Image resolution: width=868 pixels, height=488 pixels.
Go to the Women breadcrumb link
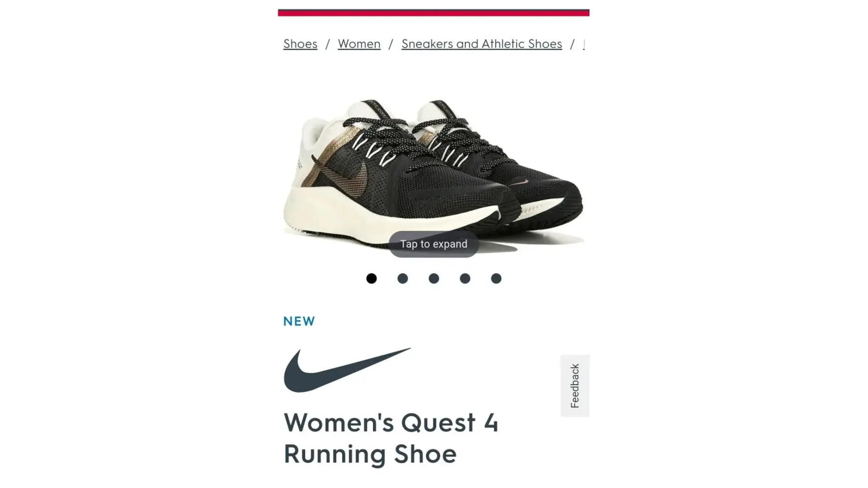pos(359,44)
